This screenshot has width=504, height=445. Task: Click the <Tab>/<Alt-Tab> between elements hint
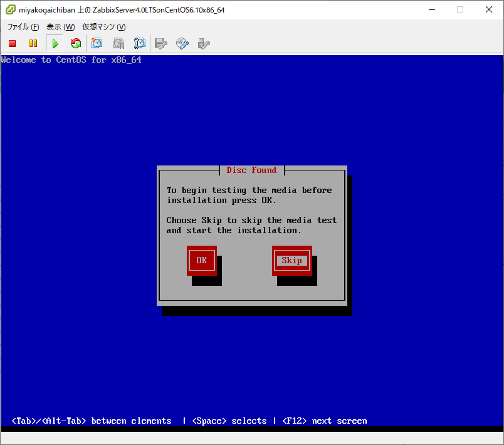pyautogui.click(x=92, y=421)
